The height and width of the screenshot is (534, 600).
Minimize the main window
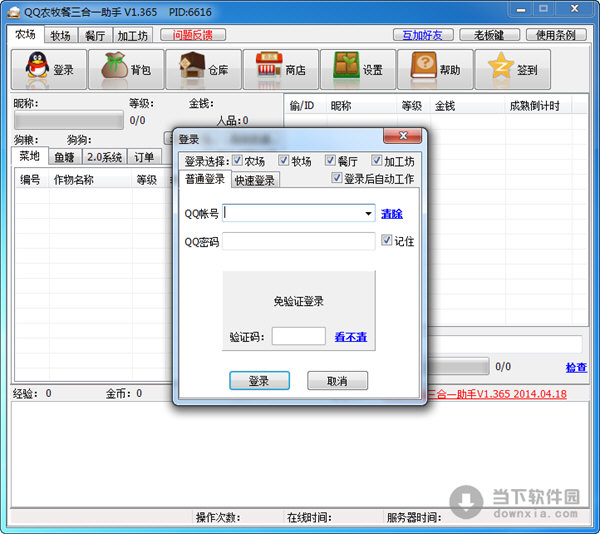521,9
